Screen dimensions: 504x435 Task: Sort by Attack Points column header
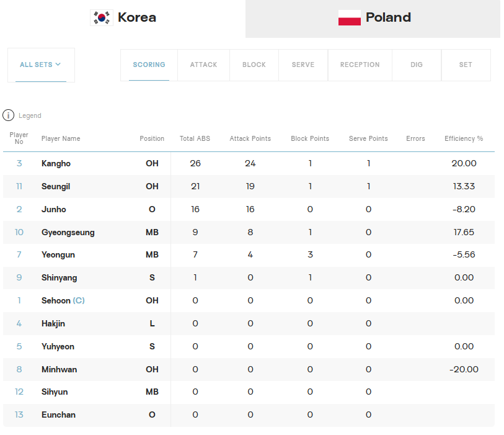click(x=250, y=138)
